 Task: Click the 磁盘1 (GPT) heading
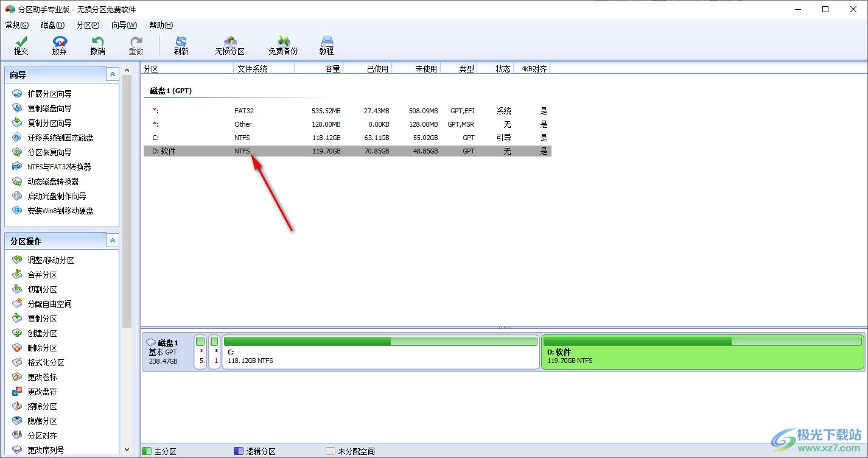[x=171, y=91]
